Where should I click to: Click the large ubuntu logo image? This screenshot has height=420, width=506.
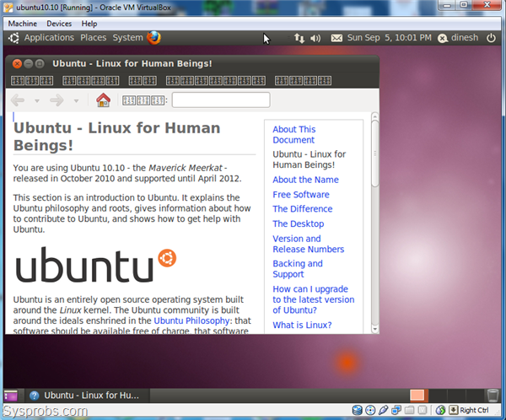pyautogui.click(x=96, y=265)
